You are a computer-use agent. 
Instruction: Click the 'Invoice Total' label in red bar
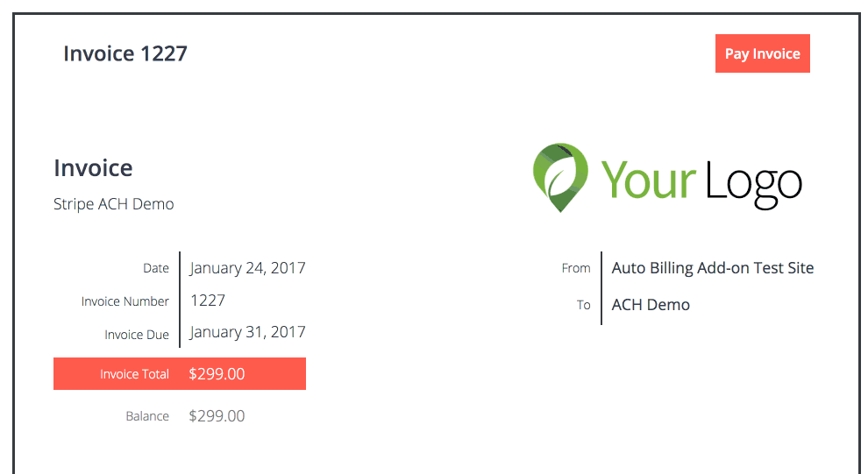[134, 374]
